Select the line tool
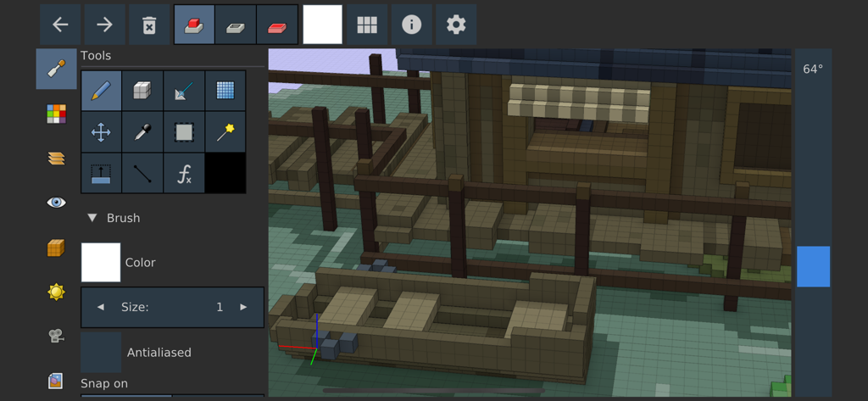This screenshot has height=401, width=868. 142,173
